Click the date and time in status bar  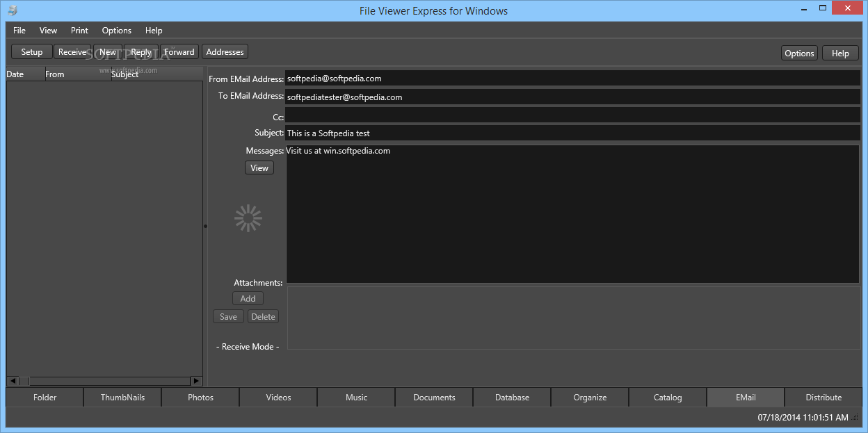click(803, 418)
